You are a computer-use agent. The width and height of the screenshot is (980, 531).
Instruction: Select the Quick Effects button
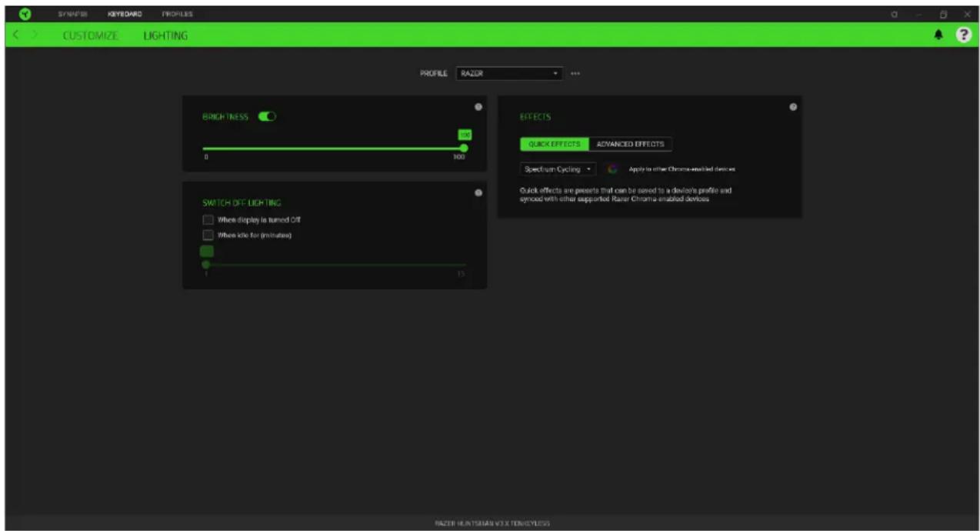click(555, 144)
